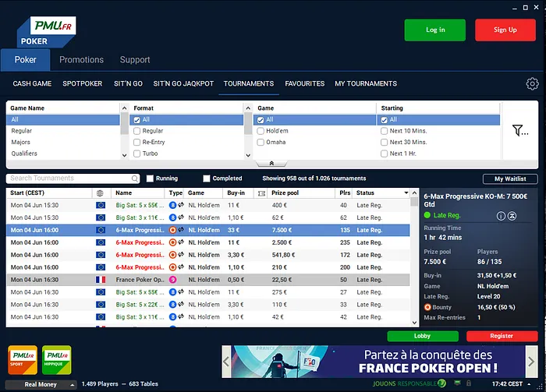The height and width of the screenshot is (392, 546).
Task: Enable the Turbo format checkbox
Action: (x=136, y=154)
